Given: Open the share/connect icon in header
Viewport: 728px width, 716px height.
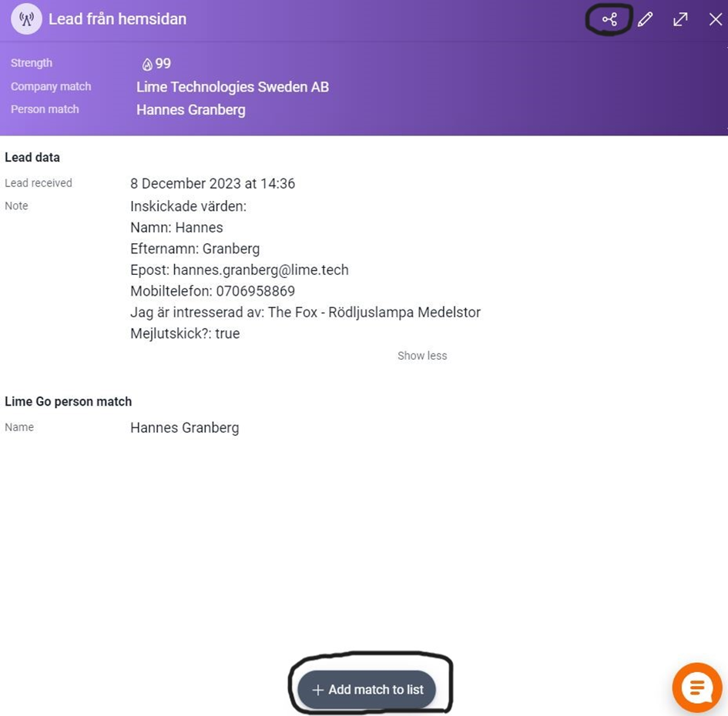Looking at the screenshot, I should click(609, 19).
